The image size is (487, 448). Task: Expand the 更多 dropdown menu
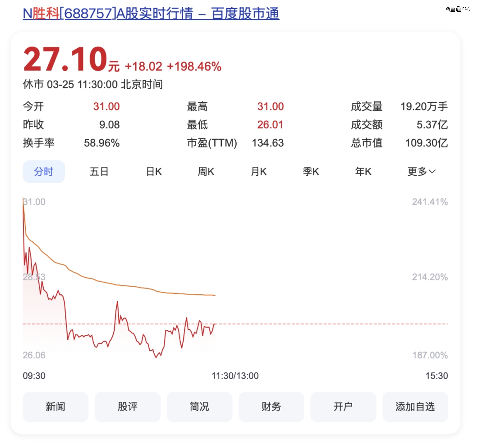coord(422,172)
